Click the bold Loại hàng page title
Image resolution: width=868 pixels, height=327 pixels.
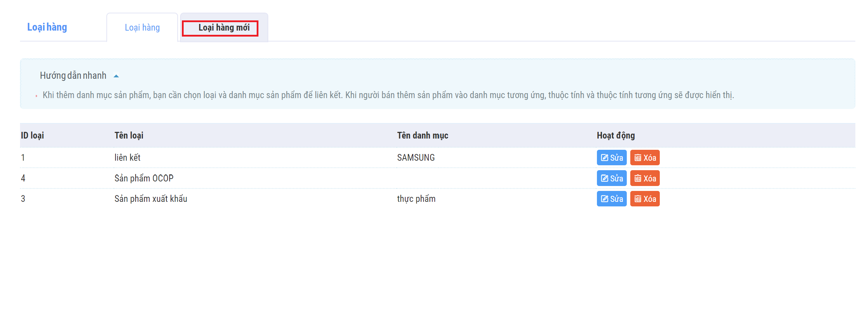point(47,27)
